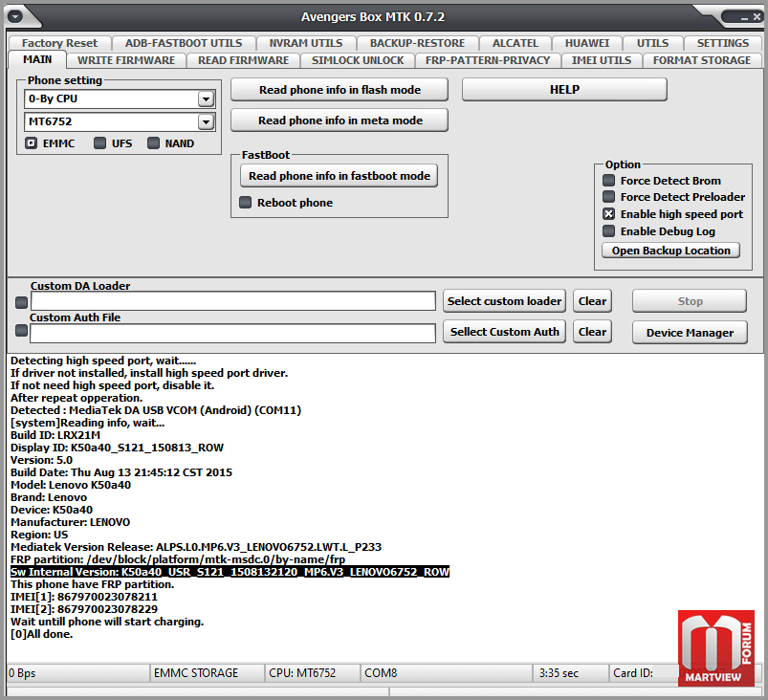Viewport: 768px width, 700px height.
Task: Enable the Reboot phone checkbox
Action: click(245, 203)
